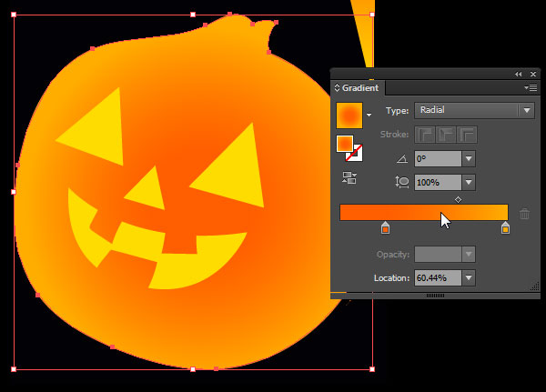Click the Delete Stop trash icon

(x=524, y=214)
